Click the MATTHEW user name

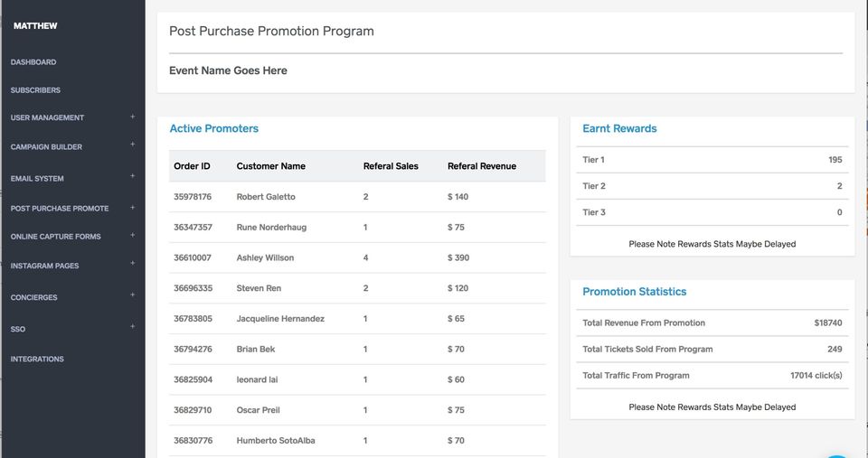click(35, 25)
